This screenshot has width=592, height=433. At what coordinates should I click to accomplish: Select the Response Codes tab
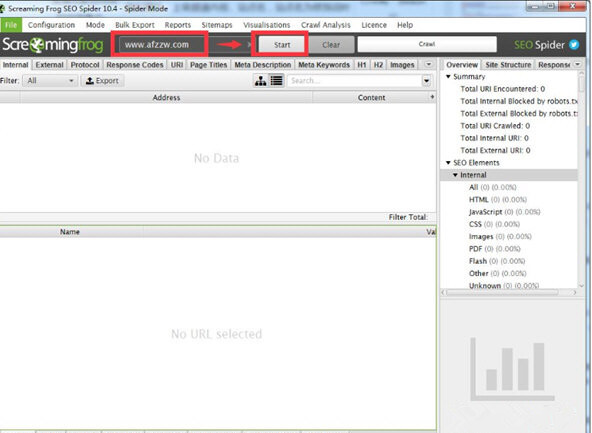(135, 65)
